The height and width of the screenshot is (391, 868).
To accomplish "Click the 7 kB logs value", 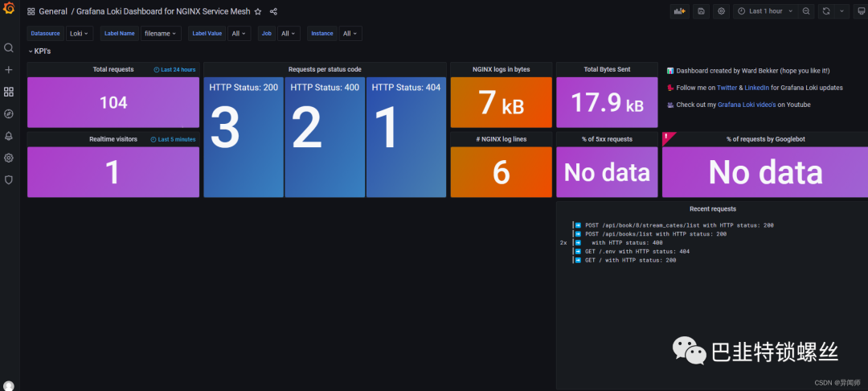I will tap(501, 102).
